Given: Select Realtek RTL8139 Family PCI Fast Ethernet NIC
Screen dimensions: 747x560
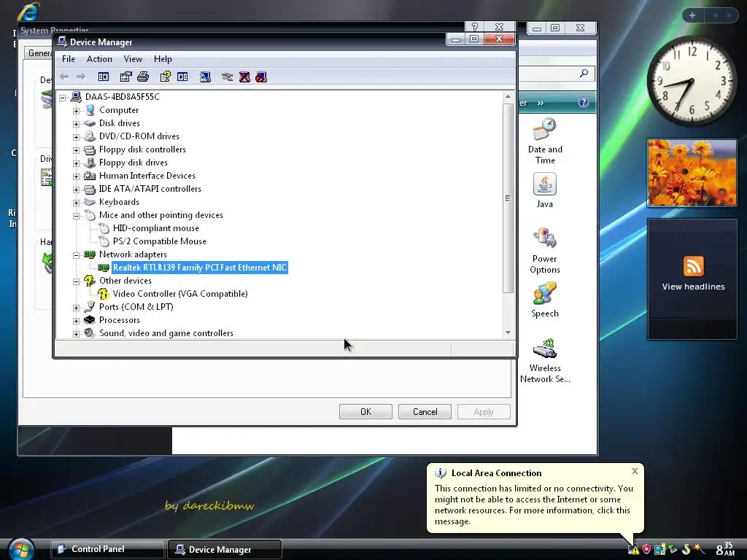Looking at the screenshot, I should tap(200, 268).
